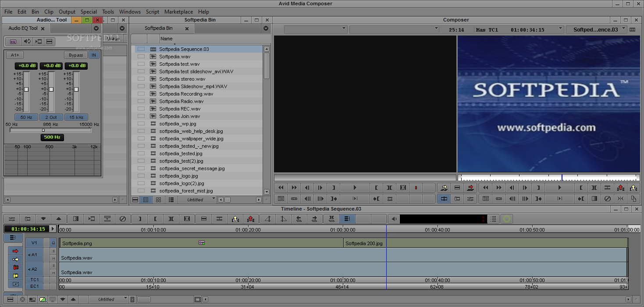644x307 pixels.
Task: Click the Quick Transition icon in timeline toolbar
Action: coord(76,218)
